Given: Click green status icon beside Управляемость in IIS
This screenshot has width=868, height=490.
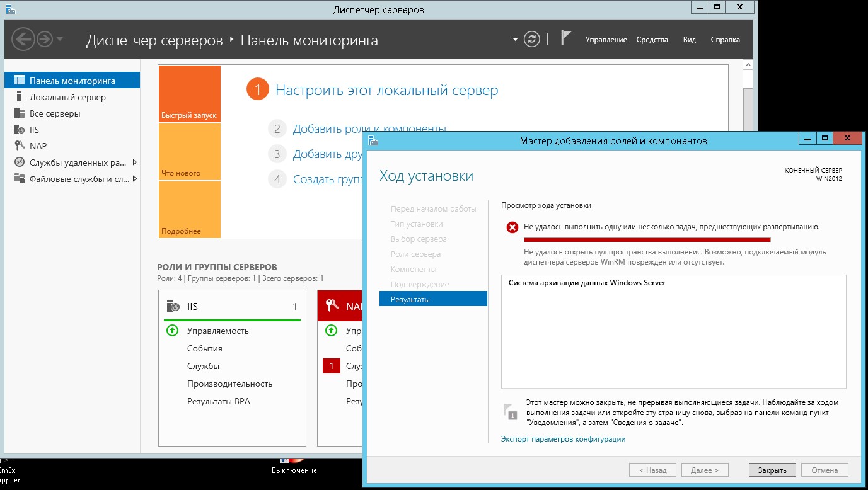Looking at the screenshot, I should point(172,331).
